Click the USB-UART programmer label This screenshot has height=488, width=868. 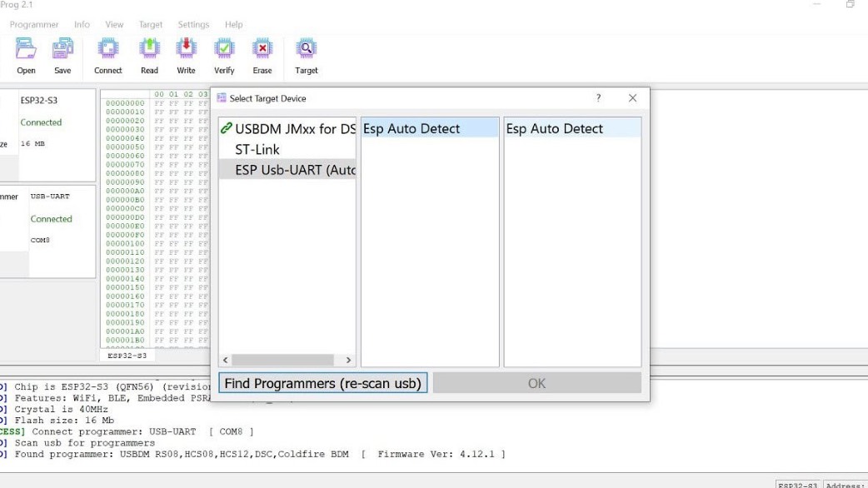pos(50,197)
